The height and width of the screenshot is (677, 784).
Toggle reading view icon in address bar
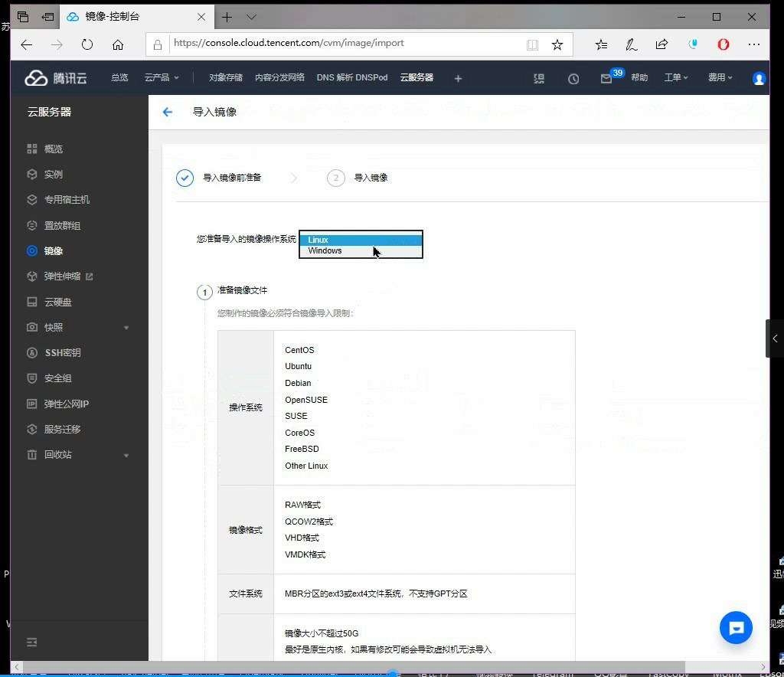(532, 45)
